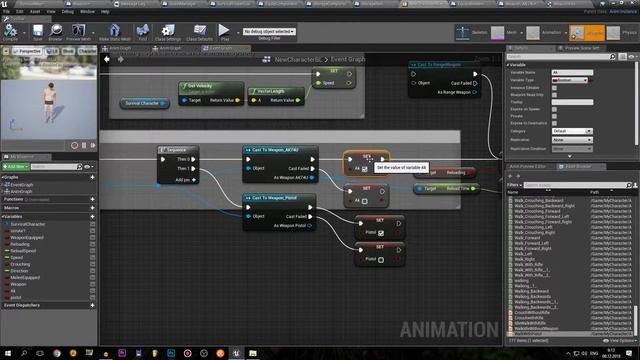Open the Edit menu
640x360 pixels.
20,11
